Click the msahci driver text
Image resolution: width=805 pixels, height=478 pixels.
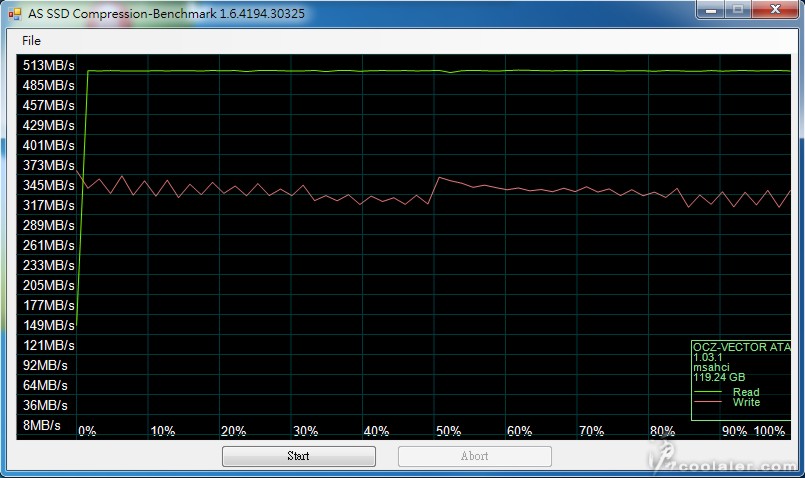click(711, 367)
